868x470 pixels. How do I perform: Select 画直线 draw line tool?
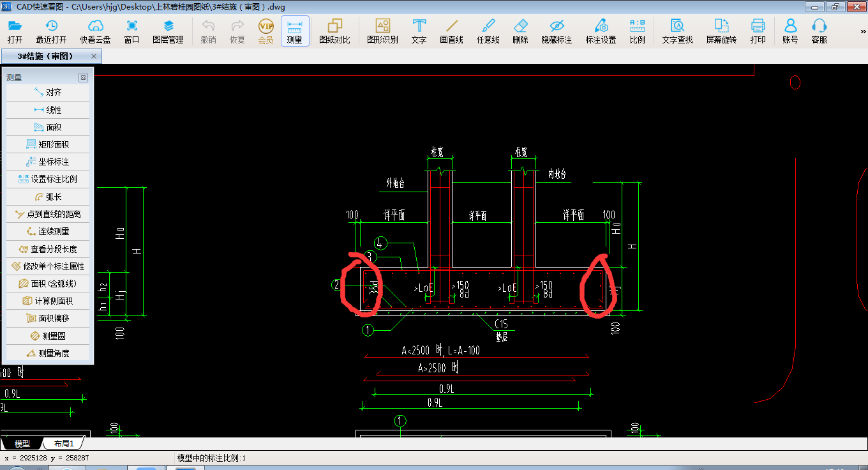(452, 31)
